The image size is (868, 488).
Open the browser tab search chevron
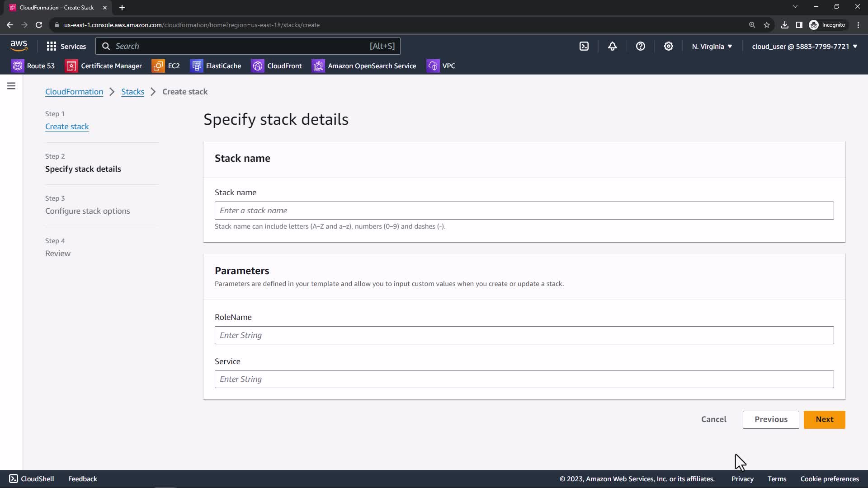(x=795, y=7)
